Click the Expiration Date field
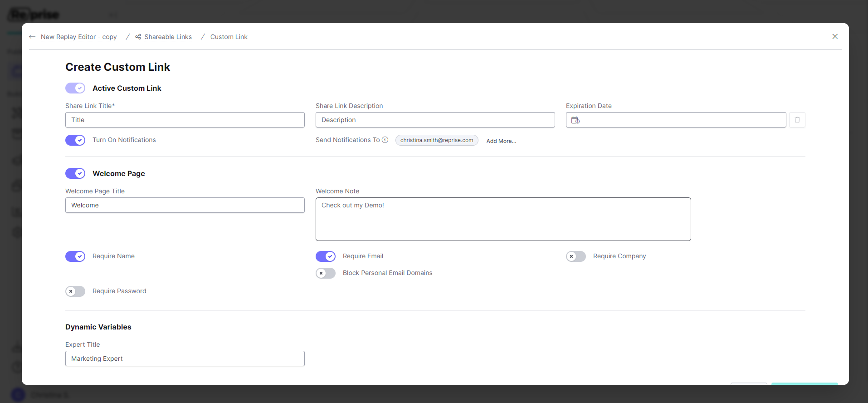 coord(676,120)
